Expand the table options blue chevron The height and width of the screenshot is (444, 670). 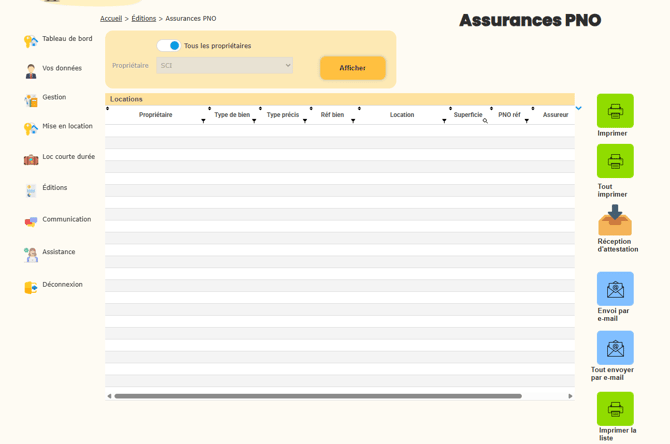[578, 108]
